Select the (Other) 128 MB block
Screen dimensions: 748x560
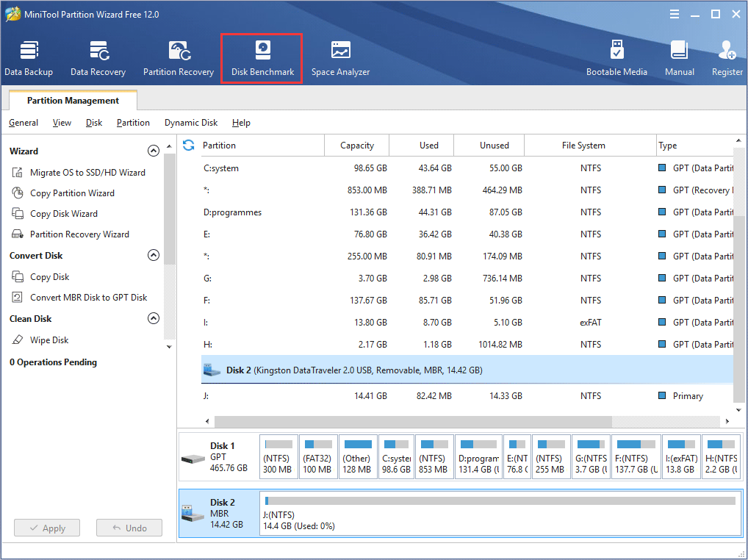(358, 456)
